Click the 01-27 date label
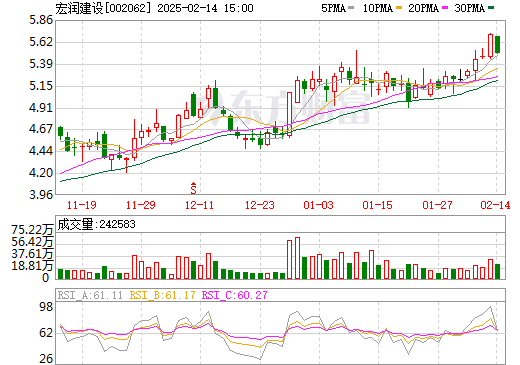 [x=437, y=205]
